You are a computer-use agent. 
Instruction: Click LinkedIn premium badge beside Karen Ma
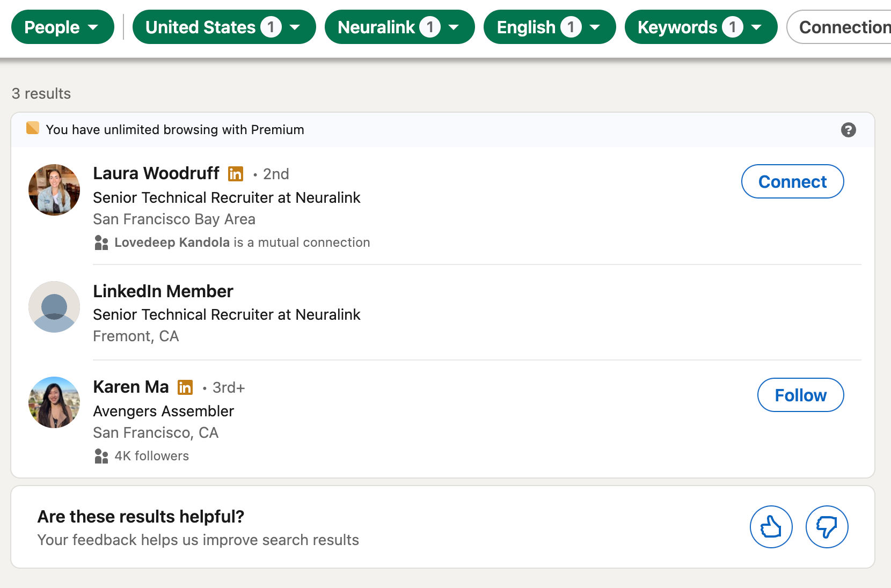[x=185, y=387]
